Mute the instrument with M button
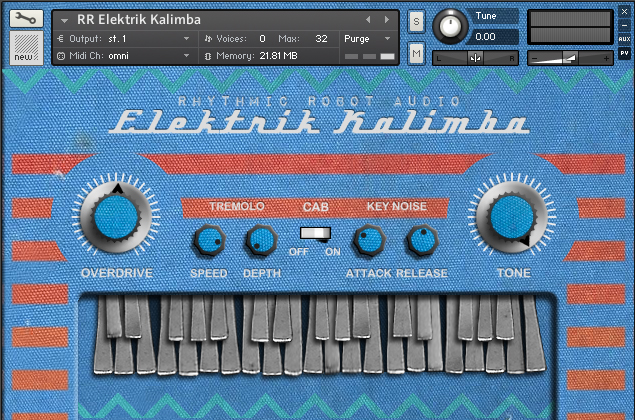Image resolution: width=635 pixels, height=420 pixels. [416, 53]
